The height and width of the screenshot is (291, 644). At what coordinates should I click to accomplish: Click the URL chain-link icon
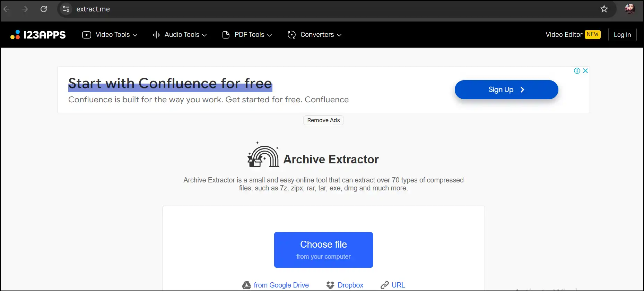coord(385,285)
